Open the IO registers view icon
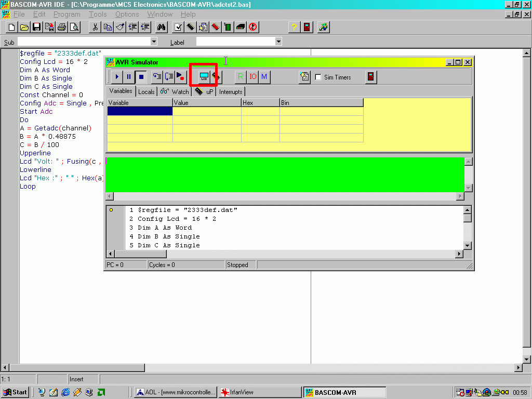 point(253,77)
